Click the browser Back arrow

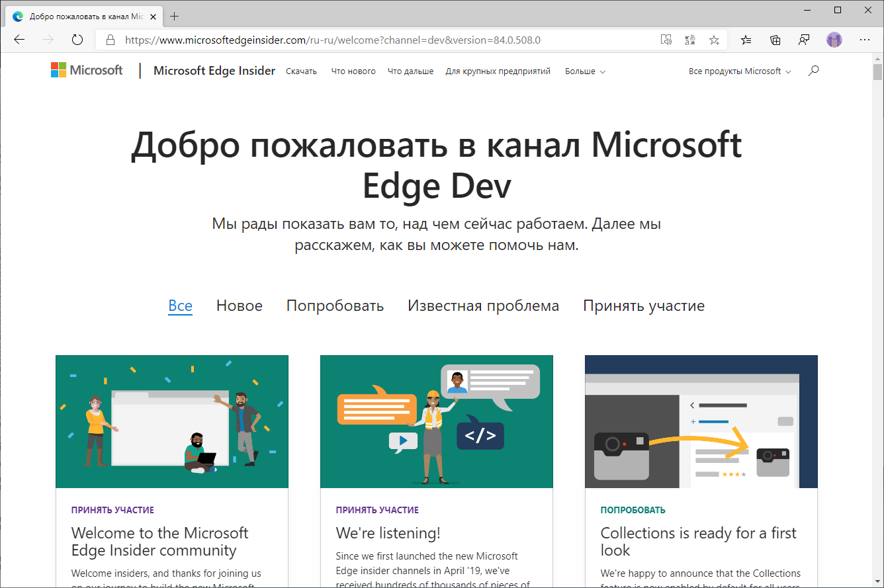(x=19, y=40)
